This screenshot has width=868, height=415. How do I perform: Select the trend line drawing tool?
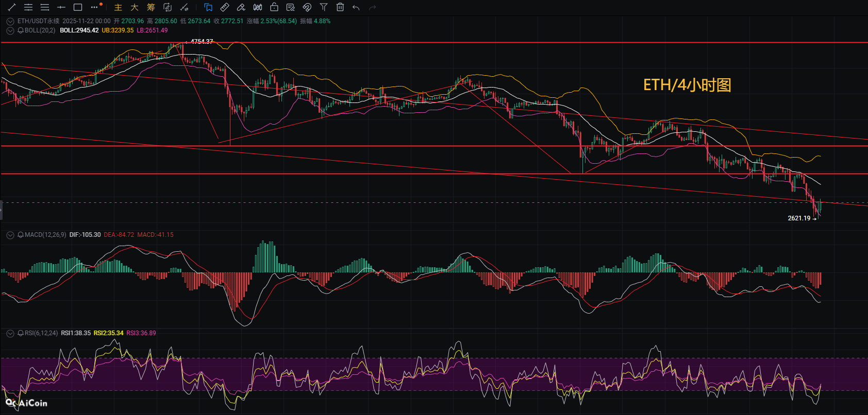(x=12, y=7)
